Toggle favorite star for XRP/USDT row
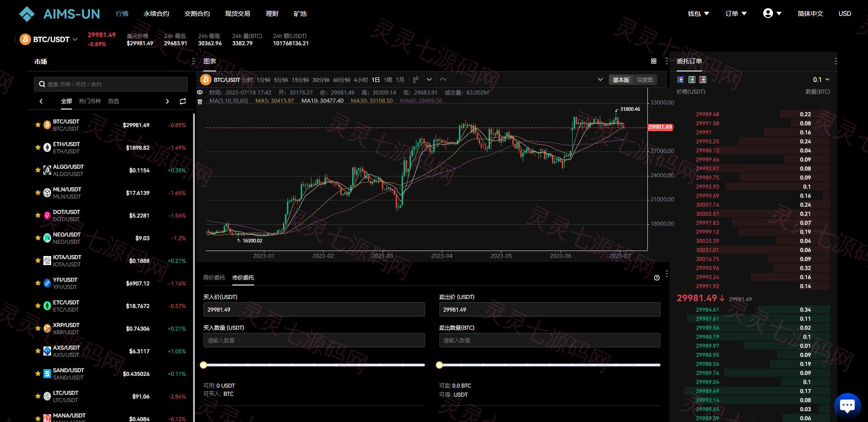 (x=38, y=328)
